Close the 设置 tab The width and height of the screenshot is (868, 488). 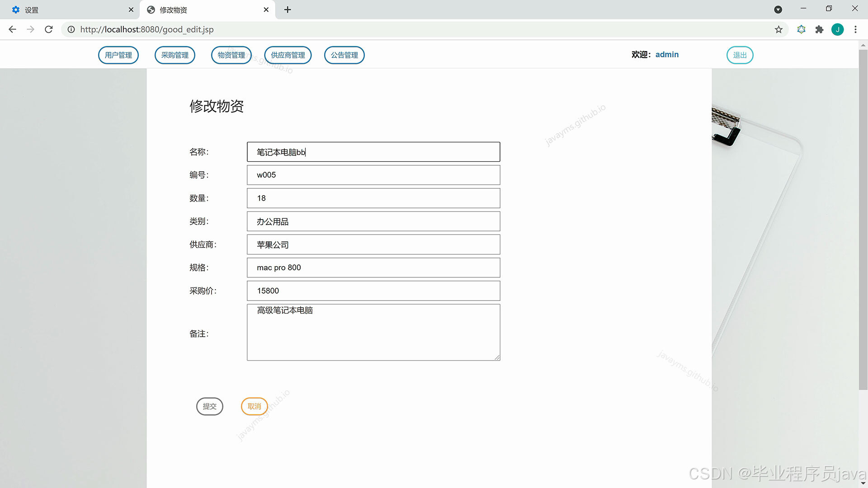click(x=131, y=9)
